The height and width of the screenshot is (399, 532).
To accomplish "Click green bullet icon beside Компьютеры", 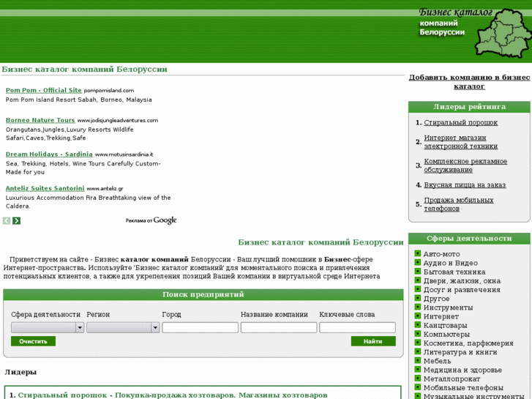I will coord(418,334).
